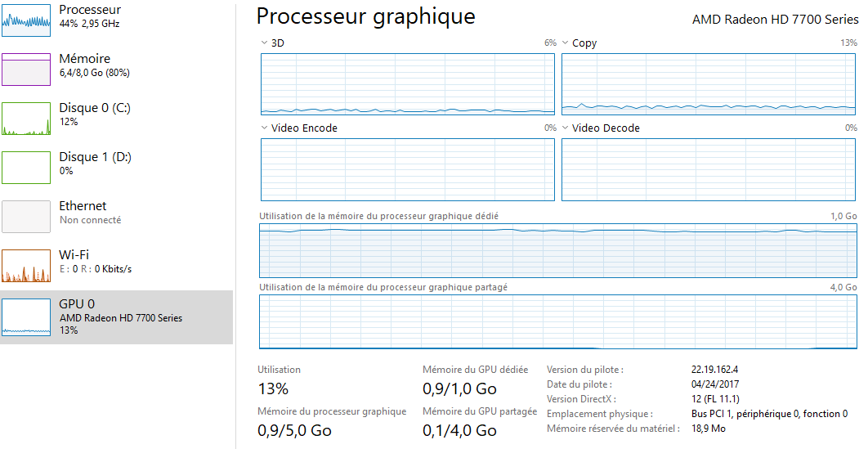Click the Ethernet graph icon
This screenshot has height=449, width=868.
[x=26, y=217]
